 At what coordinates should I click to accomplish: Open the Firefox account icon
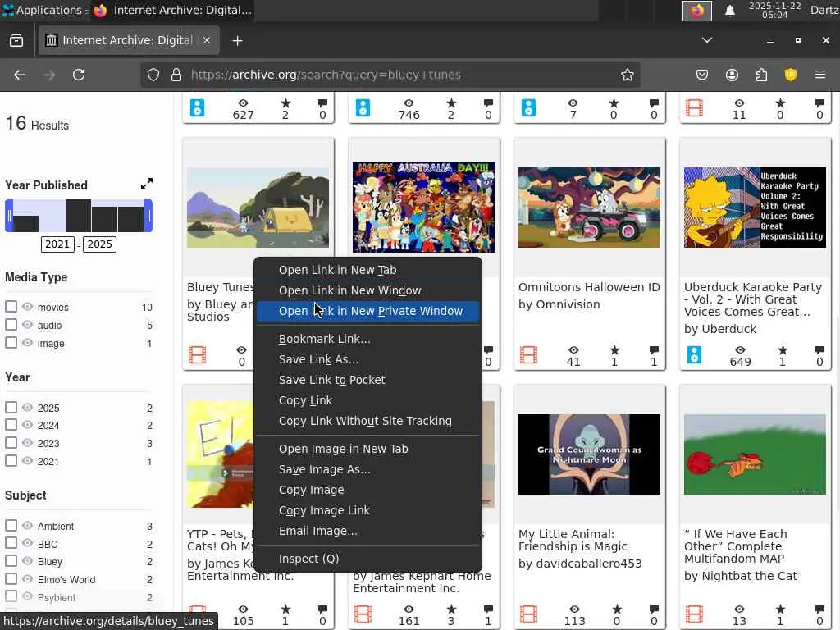[x=732, y=75]
